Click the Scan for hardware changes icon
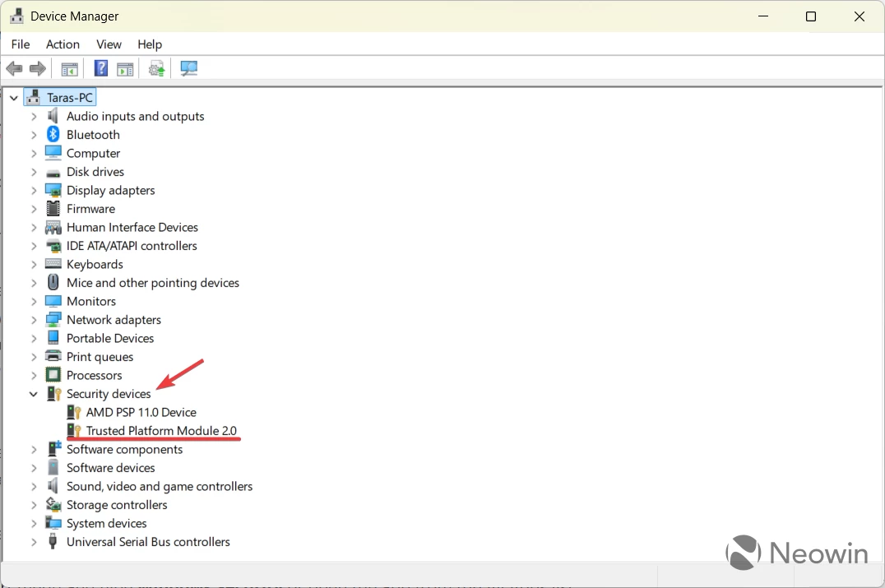Screen dimensions: 885x588 [188, 68]
